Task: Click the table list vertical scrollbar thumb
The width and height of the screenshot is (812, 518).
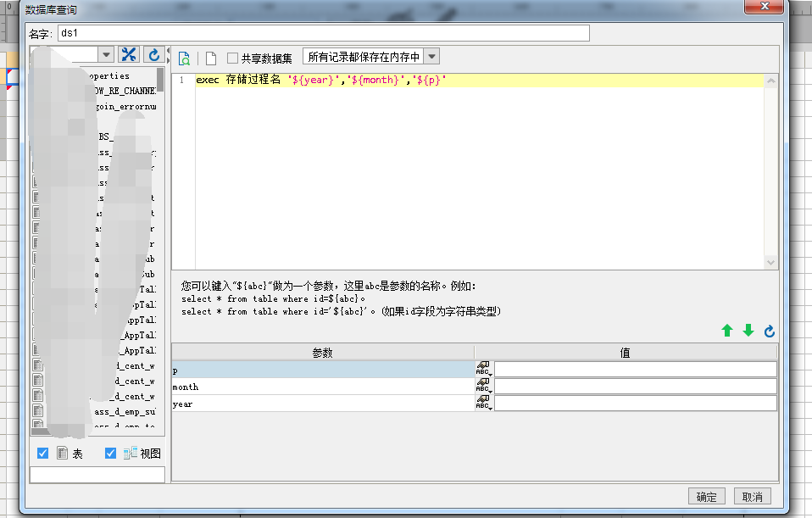Action: (160, 80)
